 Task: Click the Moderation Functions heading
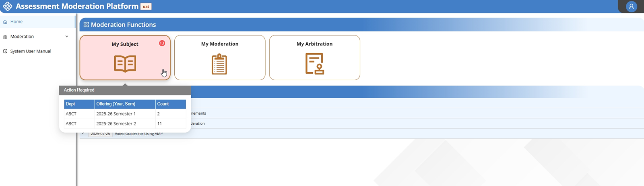123,25
